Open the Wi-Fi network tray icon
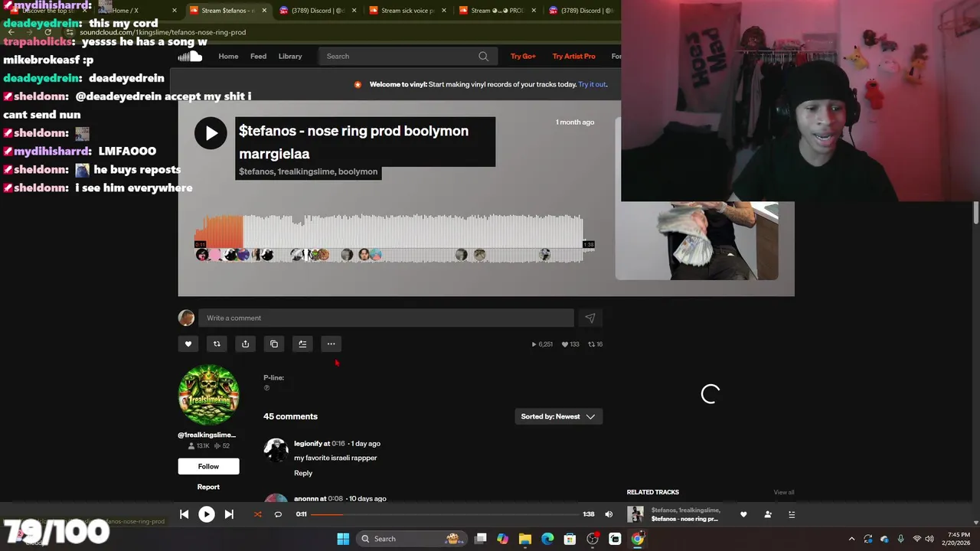Viewport: 980px width, 551px height. [x=917, y=539]
